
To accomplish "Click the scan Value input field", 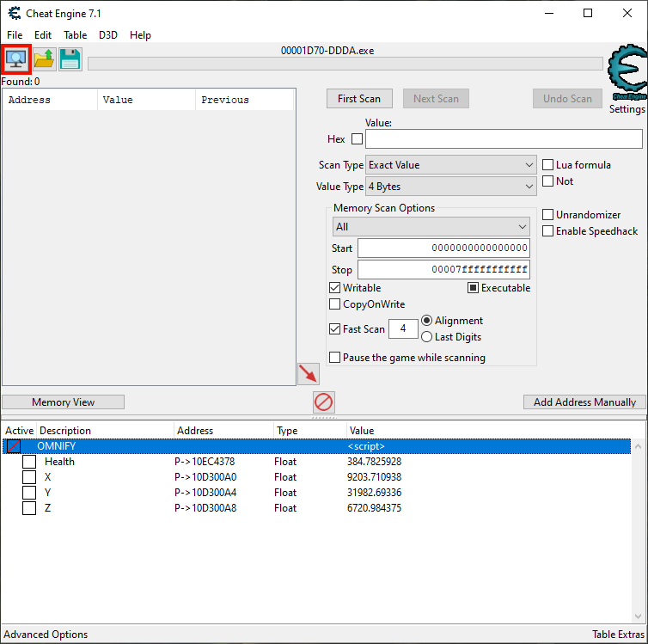I will pos(504,139).
